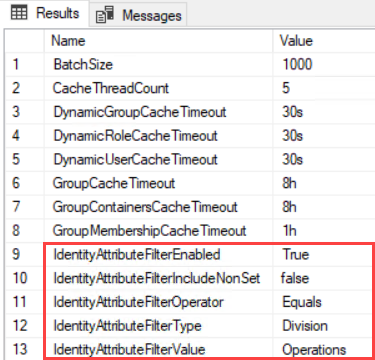This screenshot has width=375, height=360.
Task: Click the 30s value in row 5
Action: click(x=324, y=159)
